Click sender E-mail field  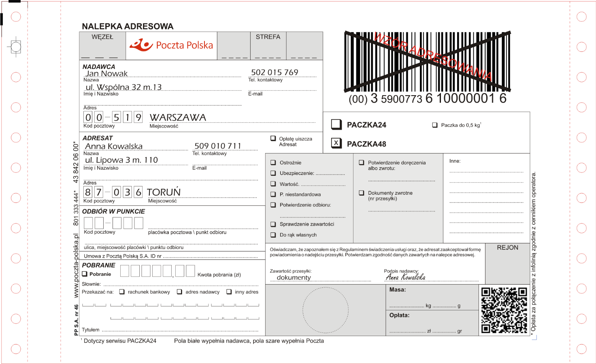[282, 87]
